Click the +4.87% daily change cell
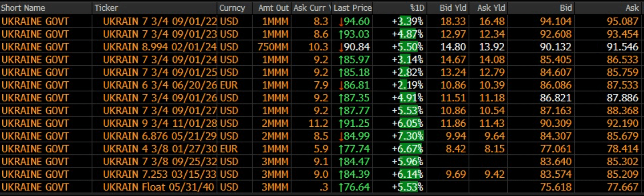This screenshot has width=644, height=196. click(x=408, y=34)
